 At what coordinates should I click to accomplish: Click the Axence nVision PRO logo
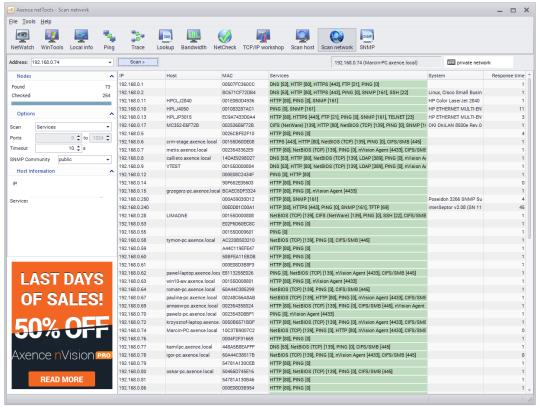pos(62,355)
